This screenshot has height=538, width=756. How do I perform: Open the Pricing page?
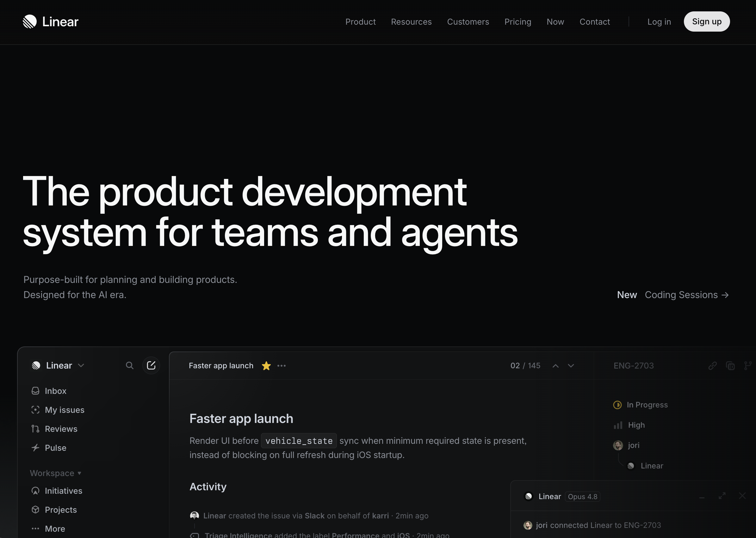(518, 22)
